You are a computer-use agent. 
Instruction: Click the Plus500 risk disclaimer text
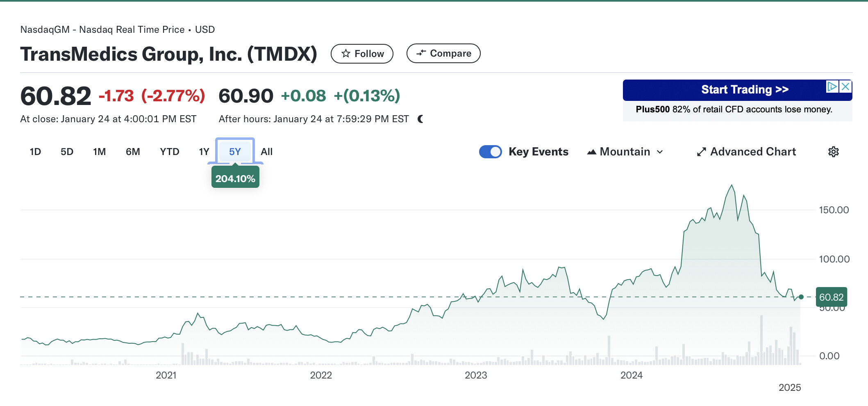[734, 109]
